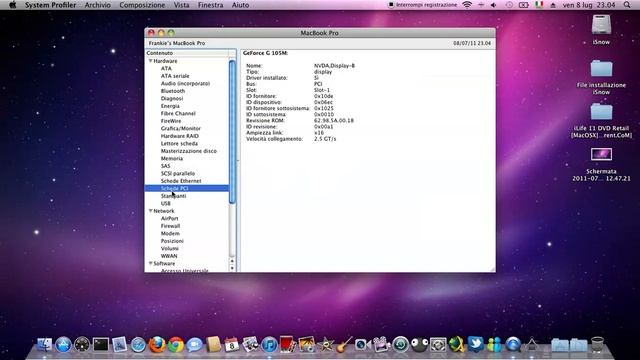Open the Composizione menu

tap(142, 5)
